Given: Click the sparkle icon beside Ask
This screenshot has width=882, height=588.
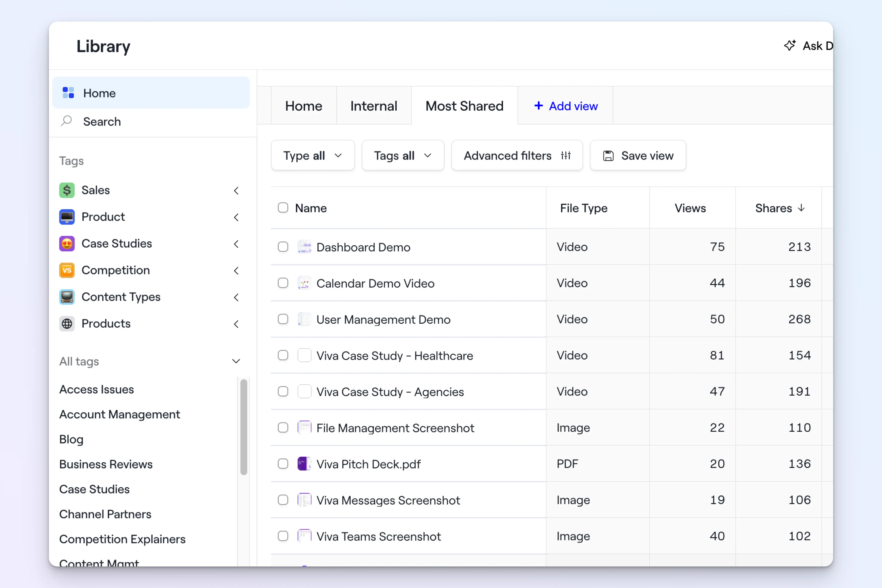Looking at the screenshot, I should pos(790,46).
